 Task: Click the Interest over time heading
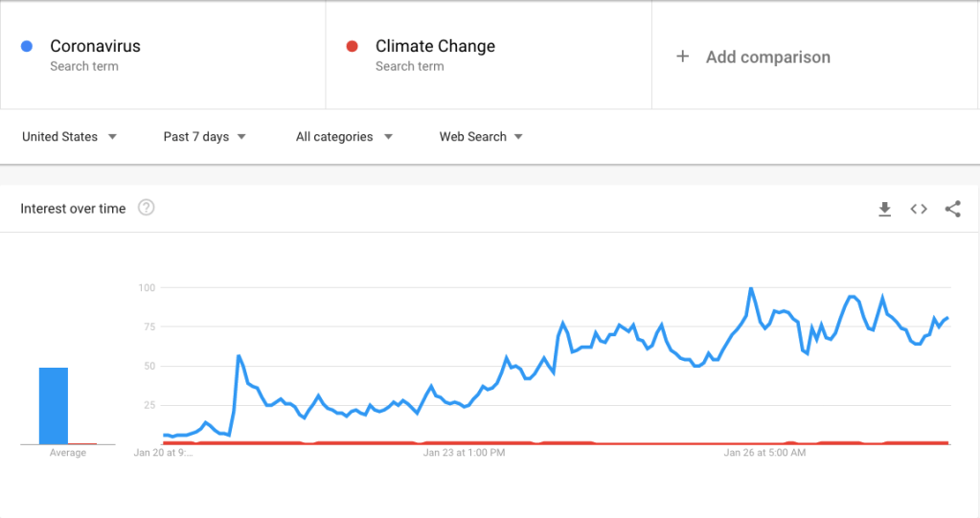click(73, 209)
